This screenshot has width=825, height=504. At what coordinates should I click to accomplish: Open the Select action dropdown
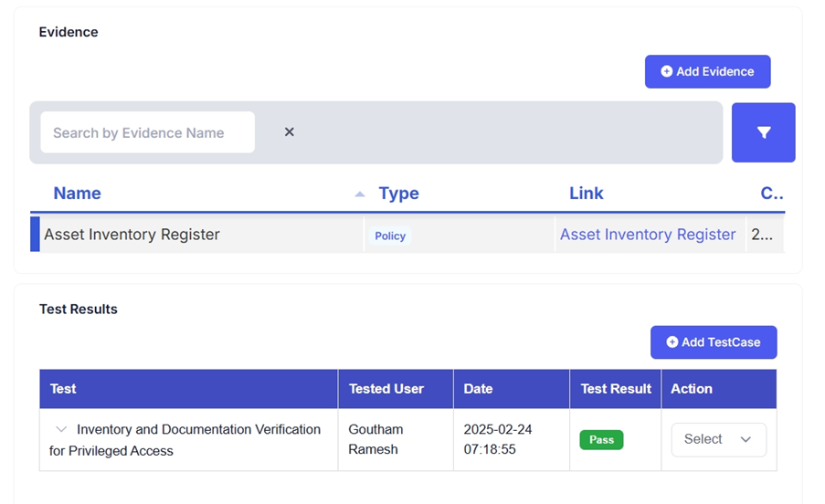[718, 439]
